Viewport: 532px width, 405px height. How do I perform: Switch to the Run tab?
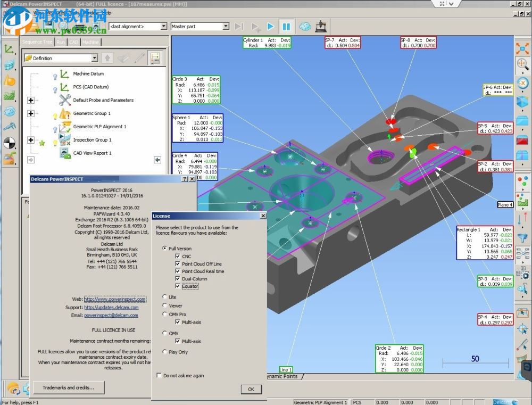tap(61, 42)
